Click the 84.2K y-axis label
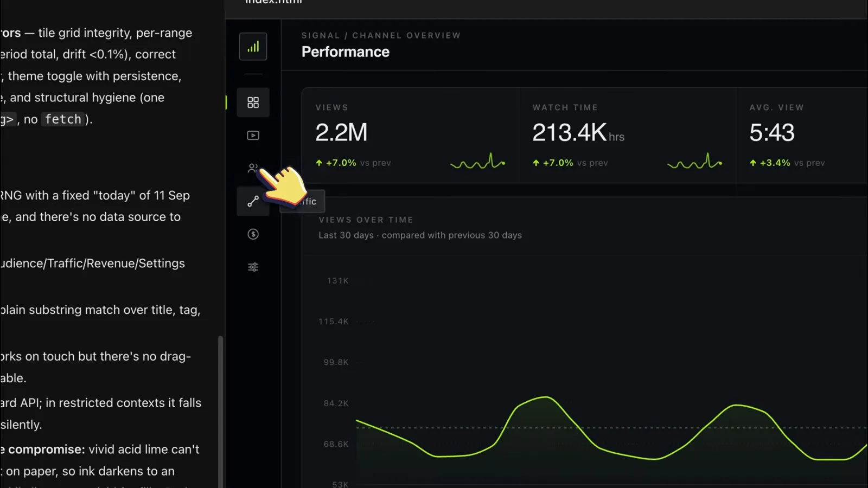 336,403
